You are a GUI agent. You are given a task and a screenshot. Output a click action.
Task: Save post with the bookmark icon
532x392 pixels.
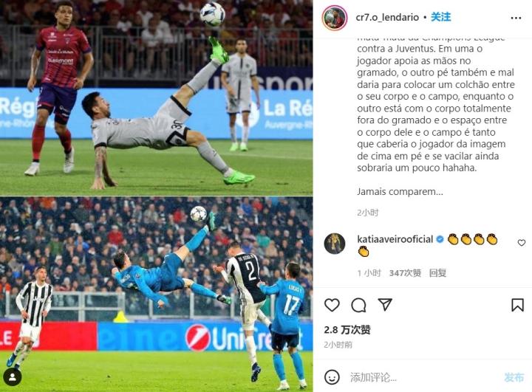(x=517, y=305)
